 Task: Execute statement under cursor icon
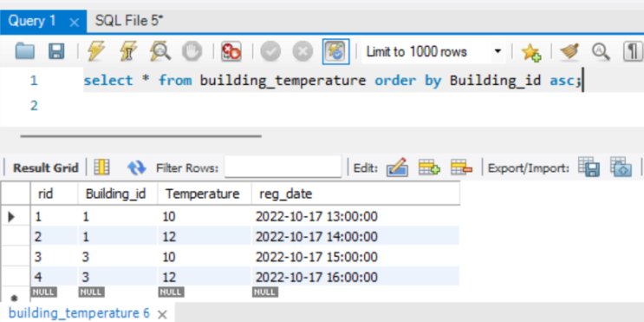click(x=127, y=52)
